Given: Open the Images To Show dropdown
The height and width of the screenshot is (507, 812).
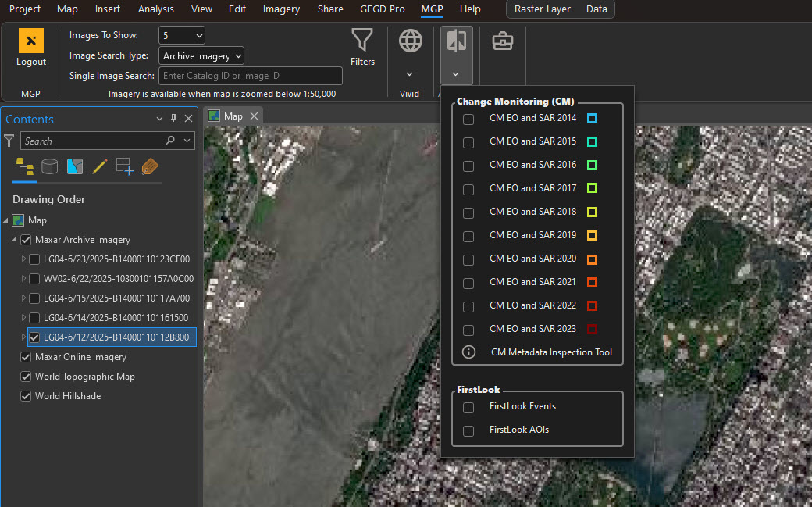Looking at the screenshot, I should pos(182,35).
